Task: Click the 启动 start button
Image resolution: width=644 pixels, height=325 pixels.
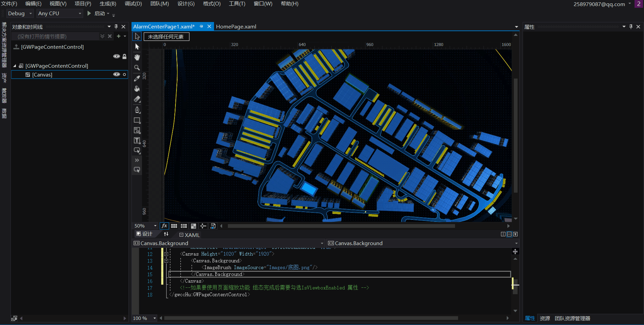Action: [96, 14]
